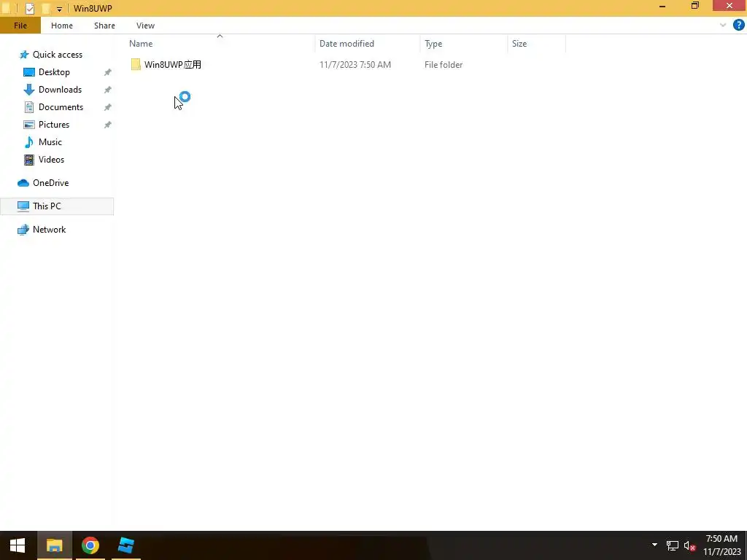Unpin Desktop using its pin icon
This screenshot has width=747, height=560.
108,72
